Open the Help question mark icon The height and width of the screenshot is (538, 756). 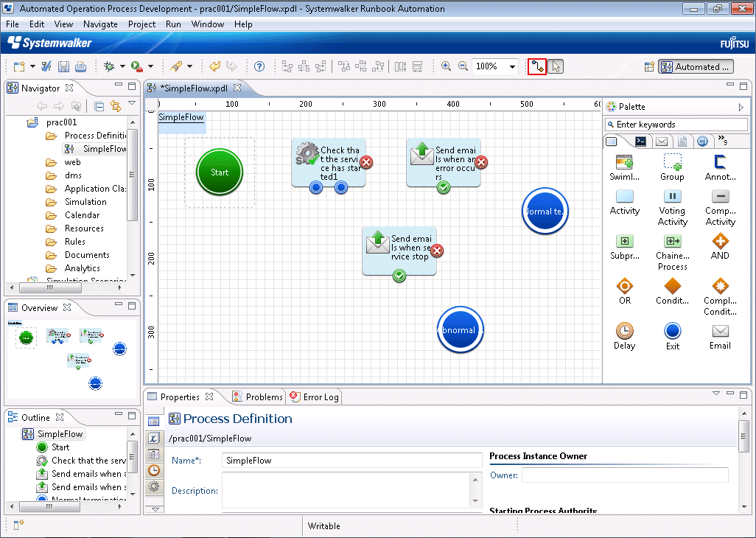259,66
